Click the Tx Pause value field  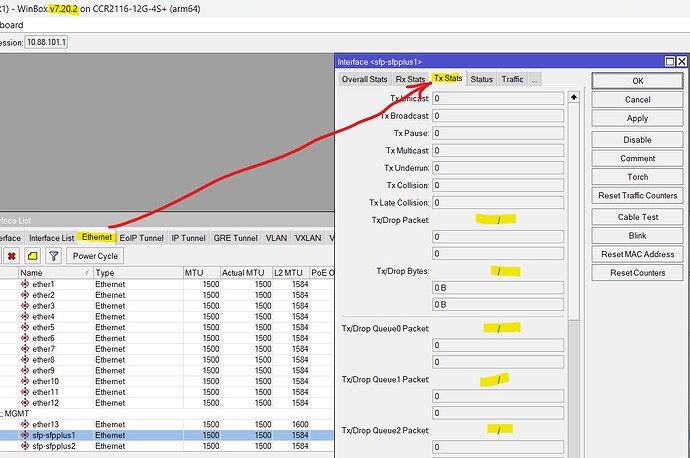498,133
